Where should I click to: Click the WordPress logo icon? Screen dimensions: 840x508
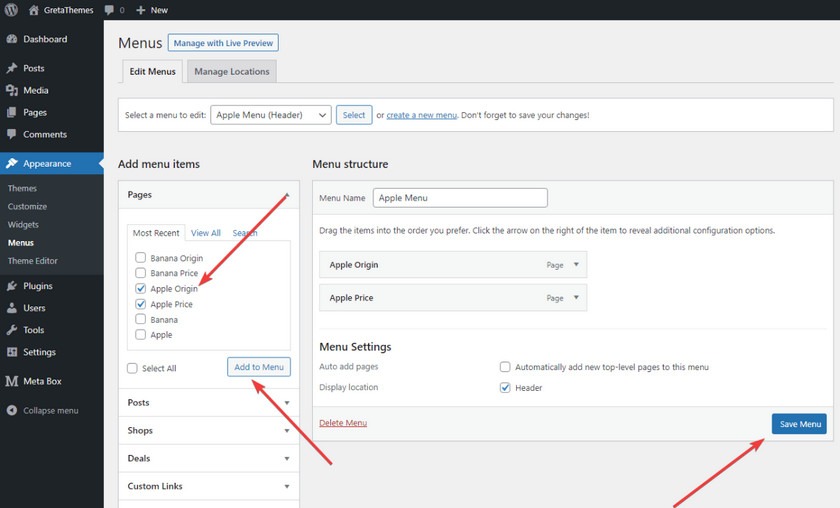click(x=11, y=10)
